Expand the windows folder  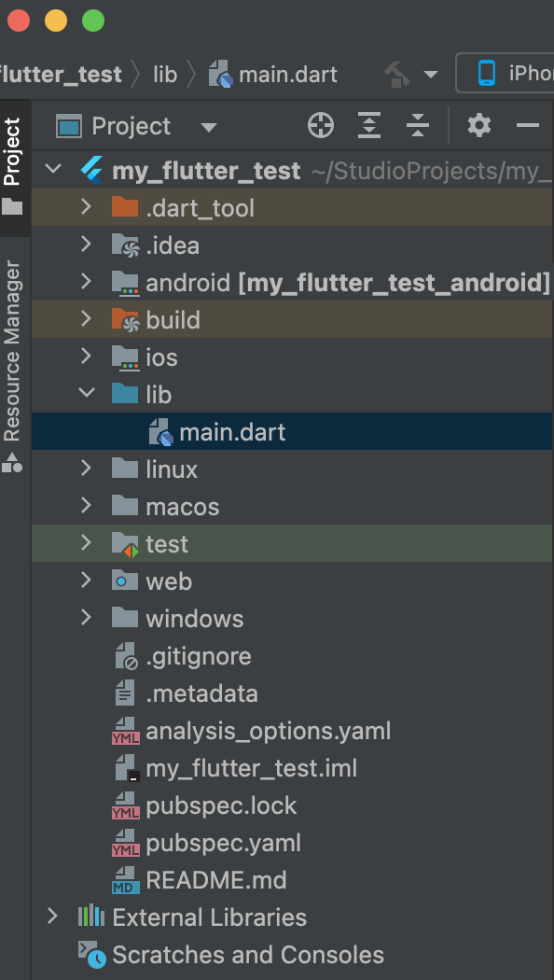[x=86, y=618]
